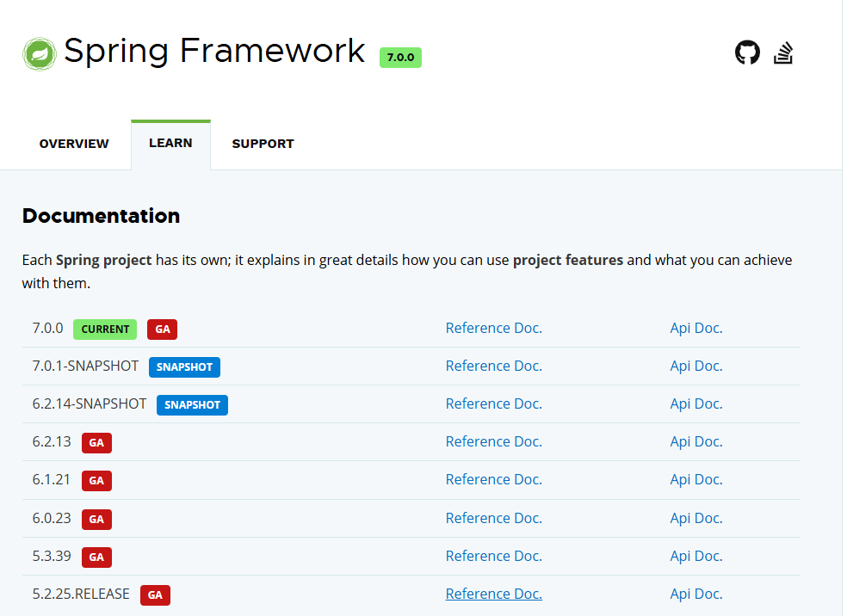Select the Learn tab
Viewport: 847px width, 616px height.
(x=170, y=143)
